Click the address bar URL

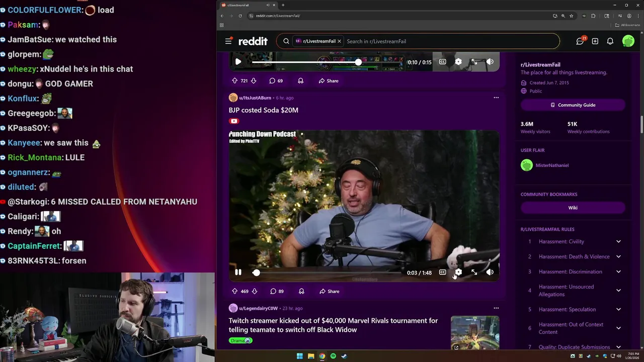coord(278,16)
